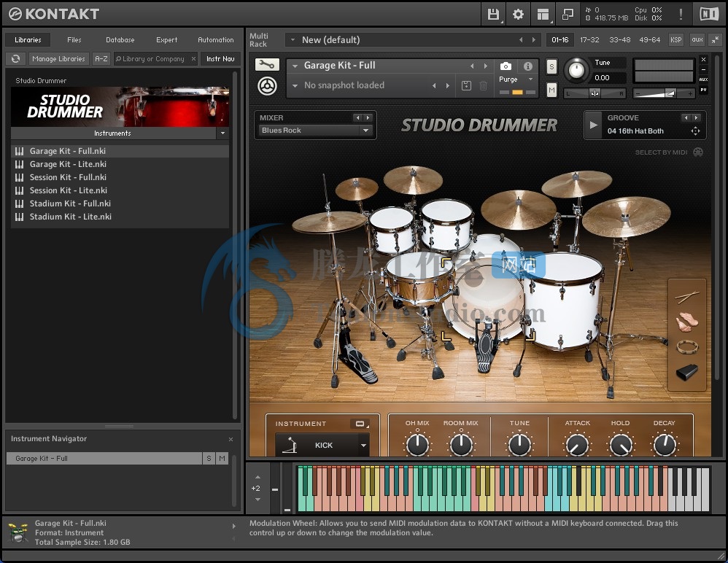The height and width of the screenshot is (563, 728).
Task: Open the Garage Kit instrument name dropdown
Action: click(295, 66)
